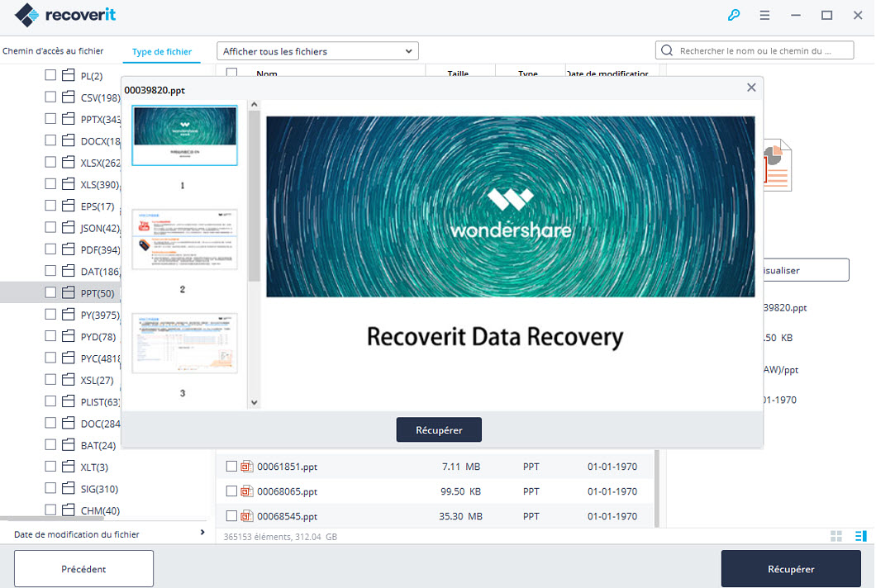Screen dimensions: 876x588
Task: Click the preview thumbnail scrollbar thumb
Action: pos(255,196)
